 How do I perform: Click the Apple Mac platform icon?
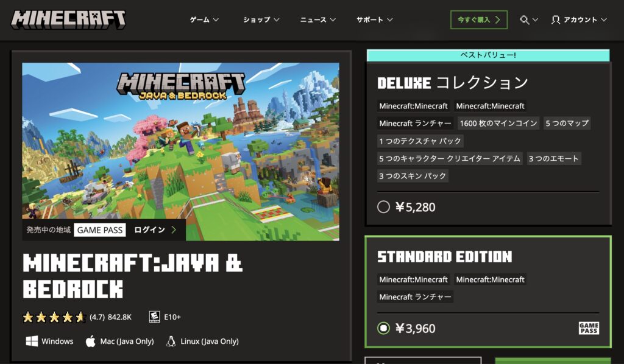pyautogui.click(x=91, y=341)
